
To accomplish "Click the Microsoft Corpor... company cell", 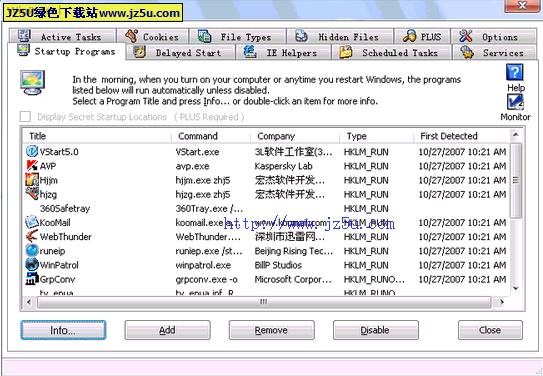I will tap(293, 279).
